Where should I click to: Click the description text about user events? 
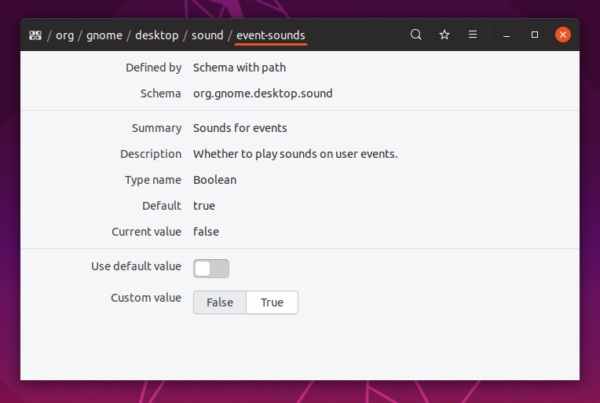click(295, 154)
